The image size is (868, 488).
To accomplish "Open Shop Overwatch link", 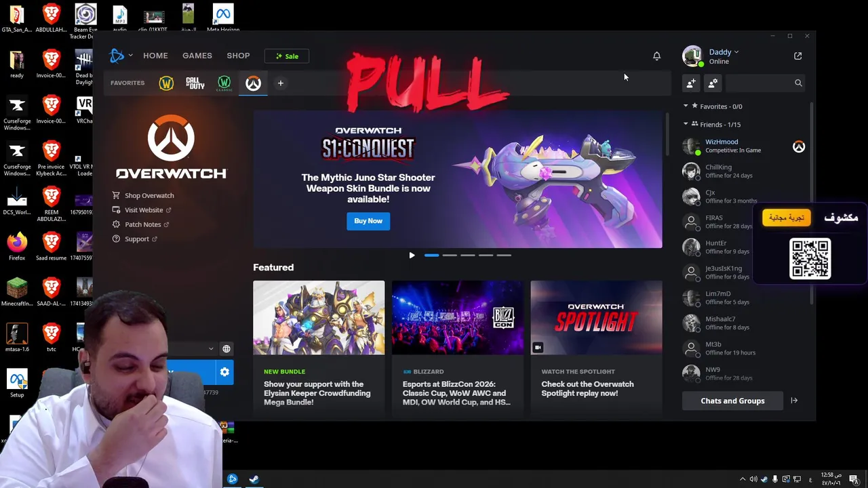I will coord(143,195).
